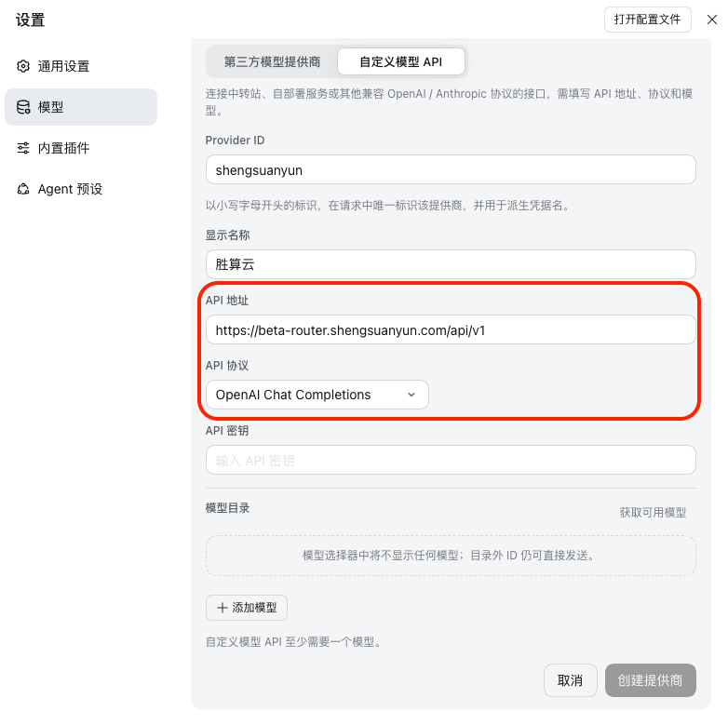The width and height of the screenshot is (728, 725).
Task: Click the 取消 cancel button
Action: (570, 680)
